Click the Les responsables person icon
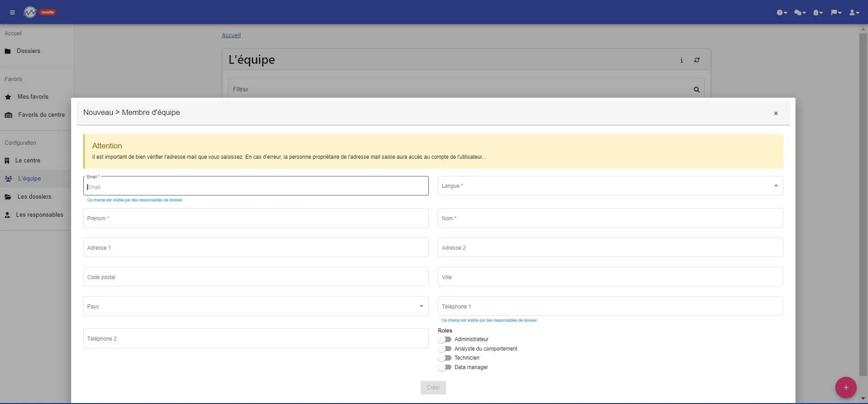Screen dimensions: 868x404 point(7,215)
